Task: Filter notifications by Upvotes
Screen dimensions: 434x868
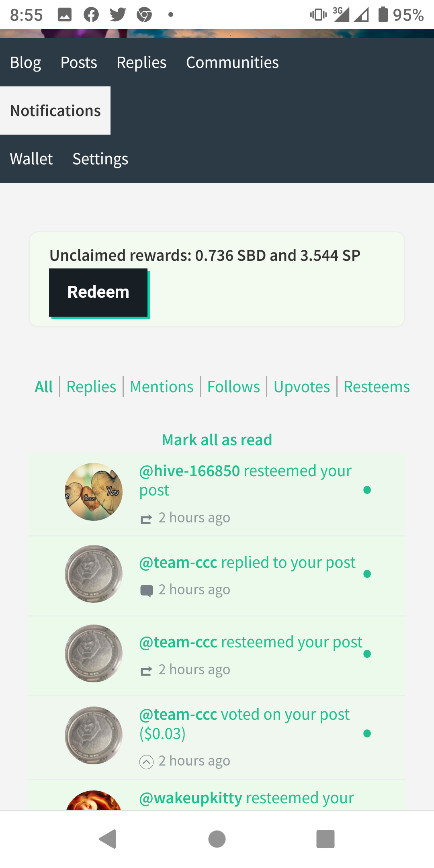Action: (x=302, y=387)
